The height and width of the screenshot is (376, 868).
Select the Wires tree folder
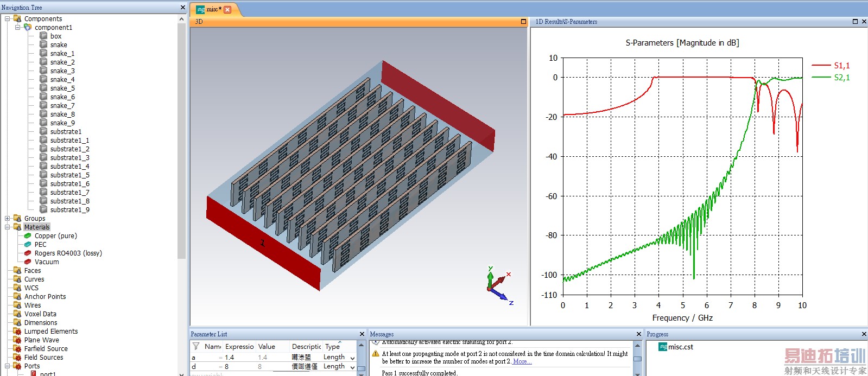pos(33,305)
